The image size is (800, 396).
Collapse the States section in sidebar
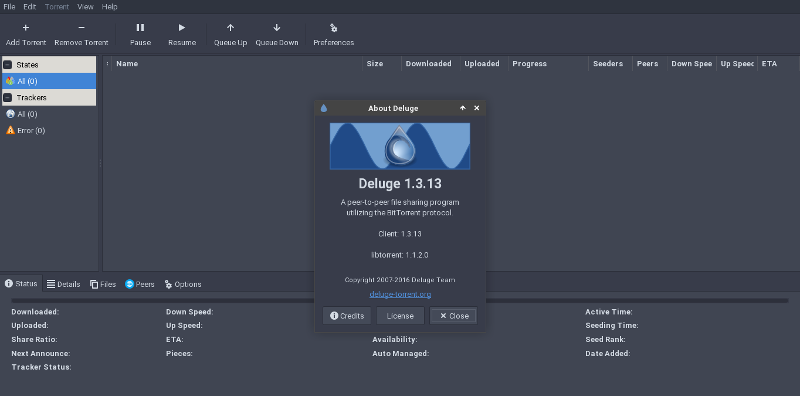coord(8,65)
